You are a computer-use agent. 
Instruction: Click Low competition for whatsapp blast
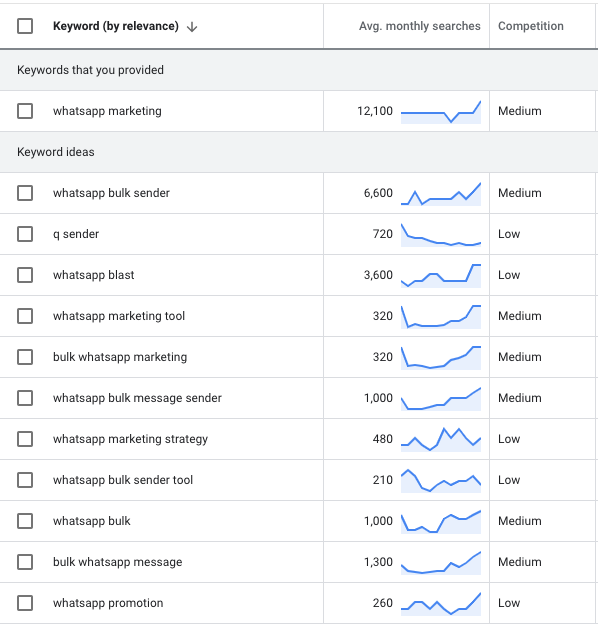tap(509, 275)
